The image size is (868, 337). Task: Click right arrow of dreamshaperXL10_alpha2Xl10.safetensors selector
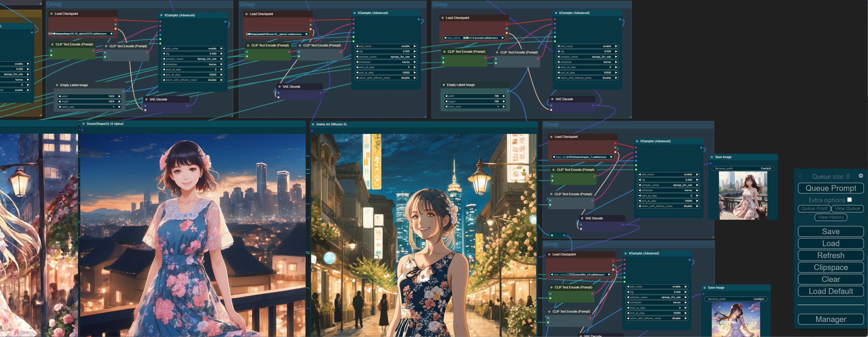point(112,34)
